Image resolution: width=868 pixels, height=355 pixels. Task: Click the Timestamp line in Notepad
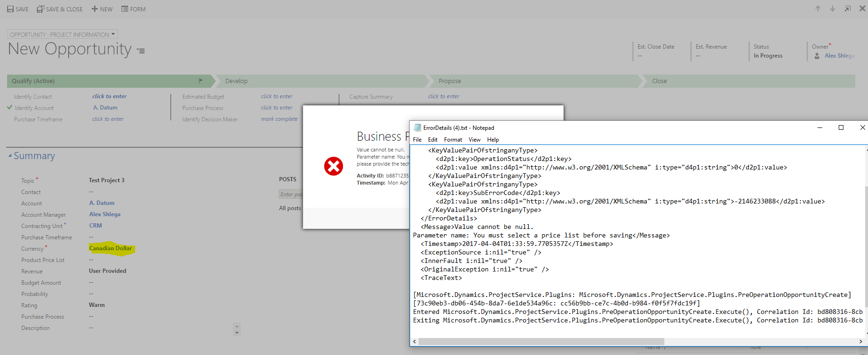click(x=516, y=244)
